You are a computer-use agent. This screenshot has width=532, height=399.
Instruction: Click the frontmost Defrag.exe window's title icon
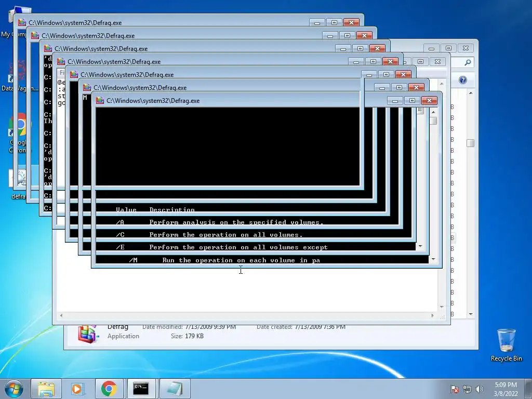coord(100,100)
